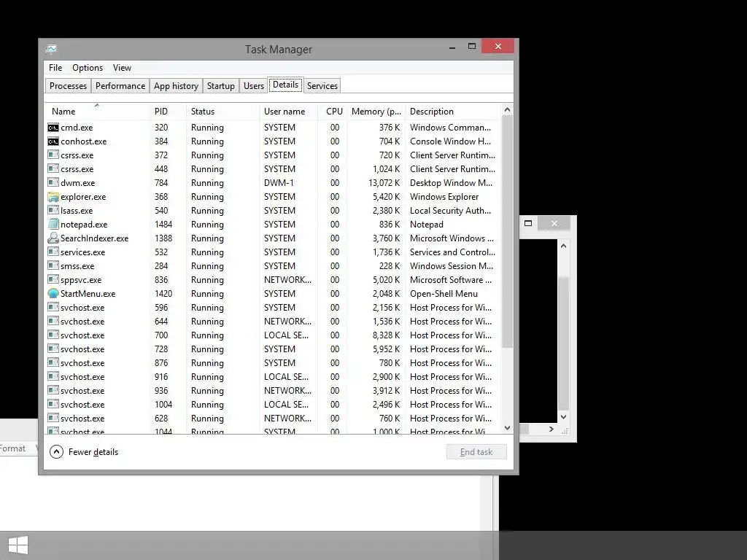747x560 pixels.
Task: Sort by the CPU column header
Action: pyautogui.click(x=333, y=112)
